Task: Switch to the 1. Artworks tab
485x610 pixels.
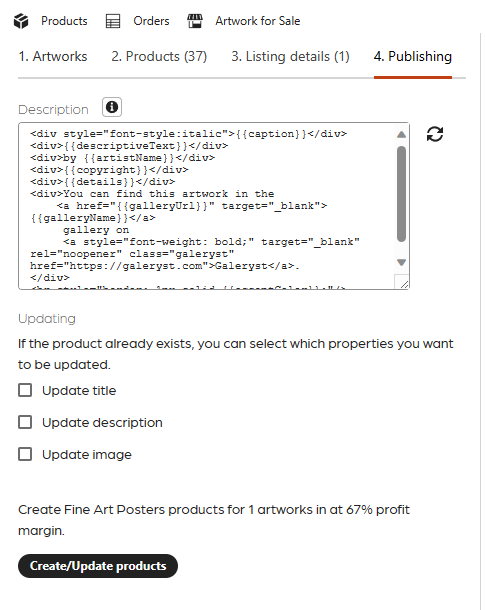Action: coord(53,57)
